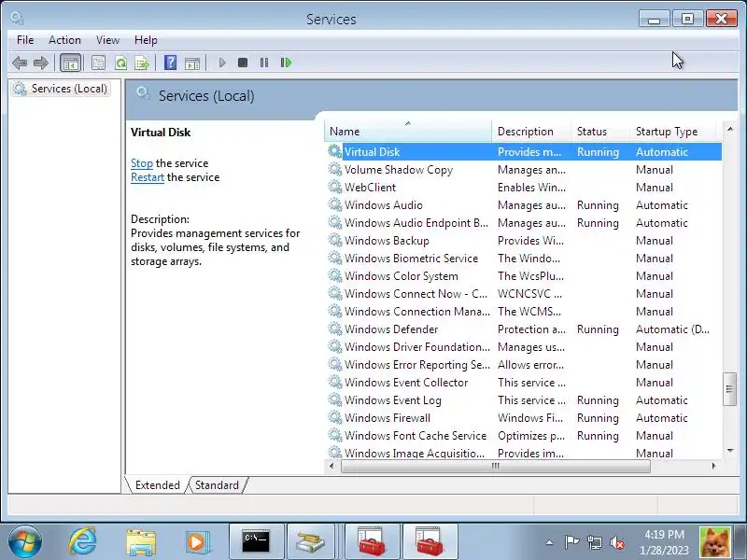
Task: Select the Windows Error Reporting Service row
Action: pyautogui.click(x=523, y=365)
